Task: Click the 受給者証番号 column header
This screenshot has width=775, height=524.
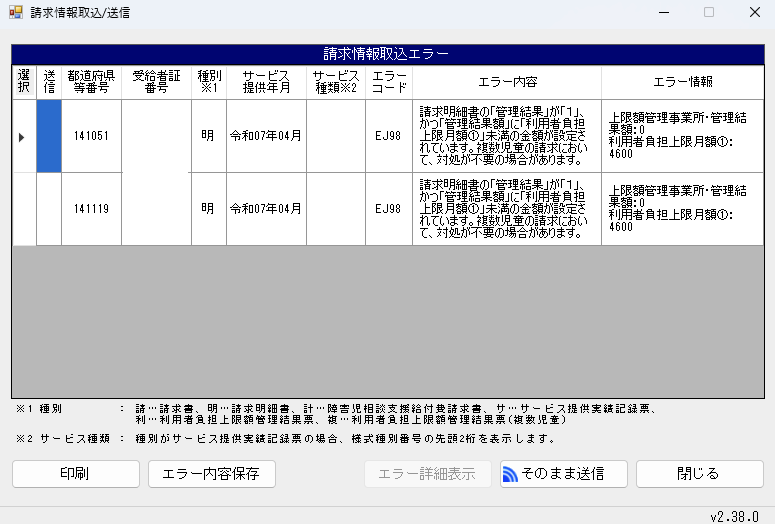Action: click(x=156, y=82)
